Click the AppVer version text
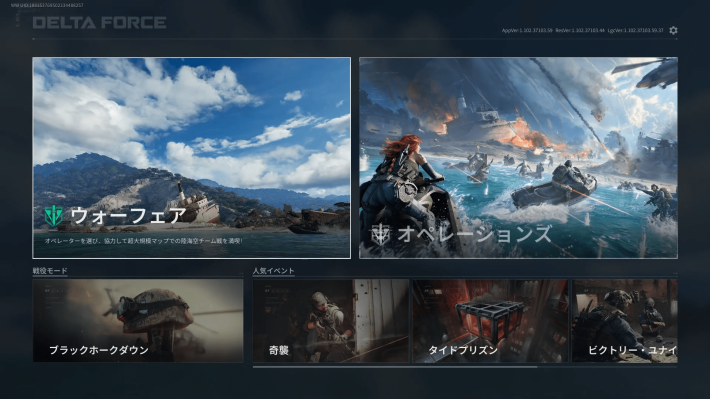The height and width of the screenshot is (399, 710). (x=527, y=30)
